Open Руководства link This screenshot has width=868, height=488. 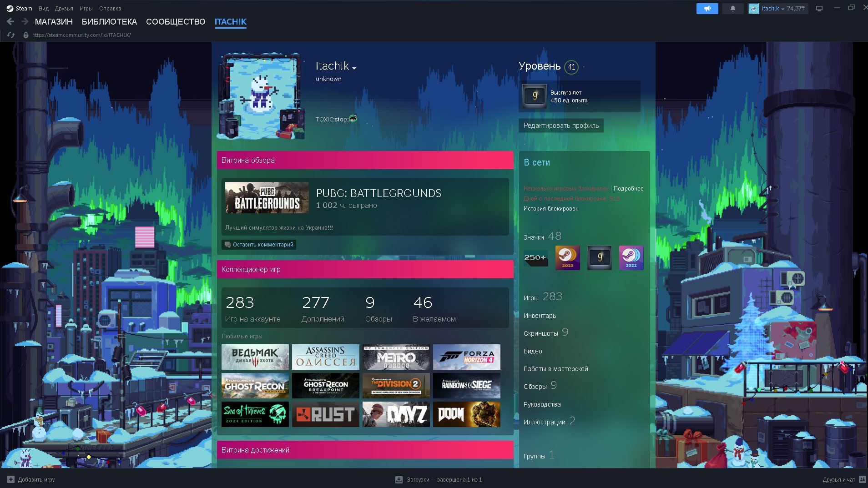(542, 404)
